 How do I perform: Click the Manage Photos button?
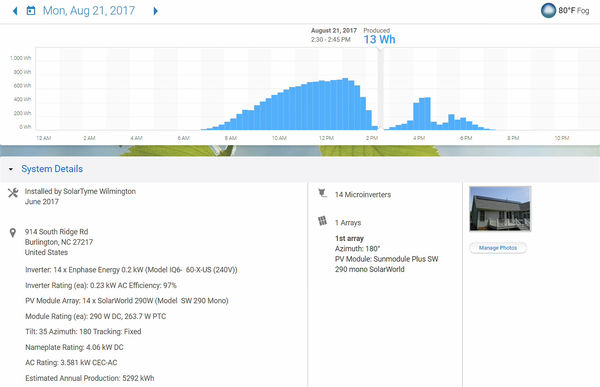point(498,248)
